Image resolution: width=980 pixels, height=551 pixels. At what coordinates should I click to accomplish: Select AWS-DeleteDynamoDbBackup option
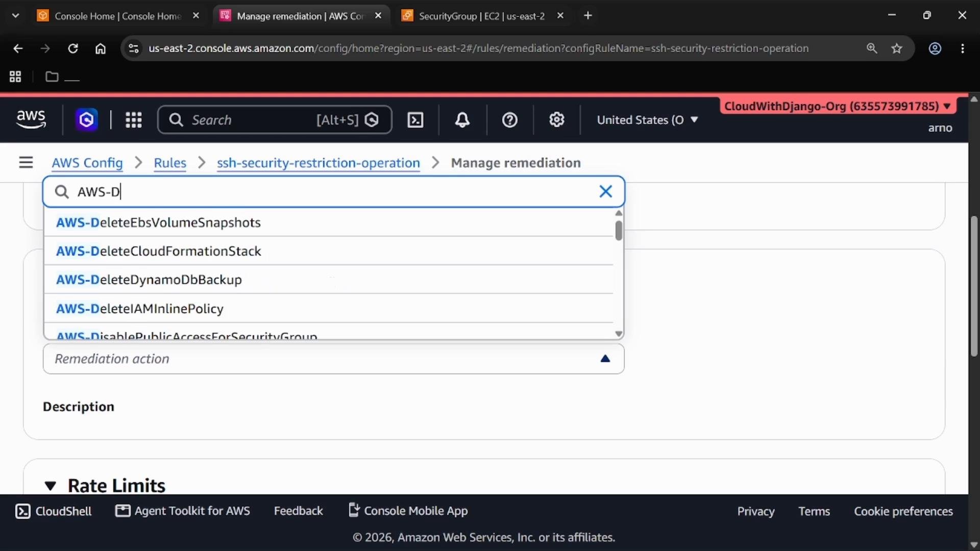[329, 280]
